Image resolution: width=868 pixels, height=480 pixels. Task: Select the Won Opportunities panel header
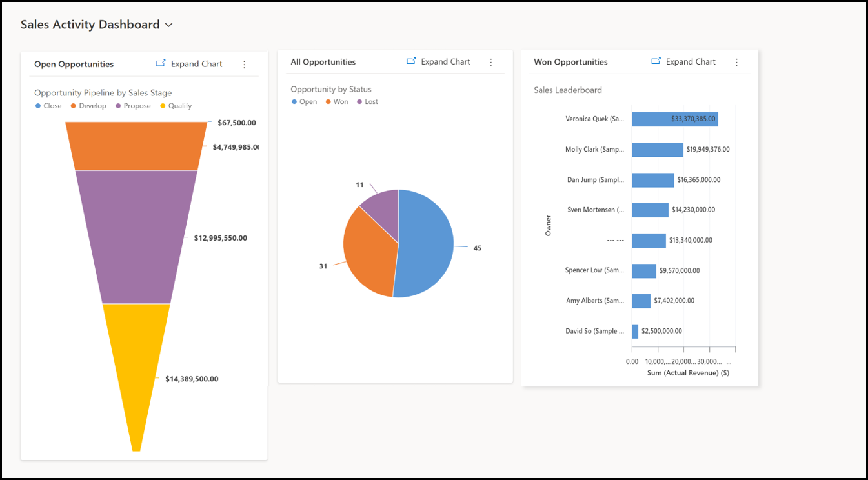pyautogui.click(x=570, y=61)
